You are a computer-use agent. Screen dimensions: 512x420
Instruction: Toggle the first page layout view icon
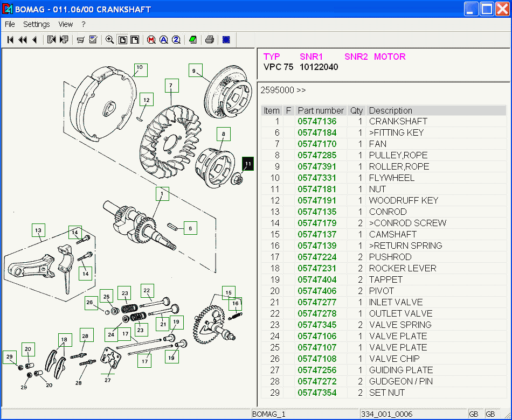pyautogui.click(x=122, y=40)
